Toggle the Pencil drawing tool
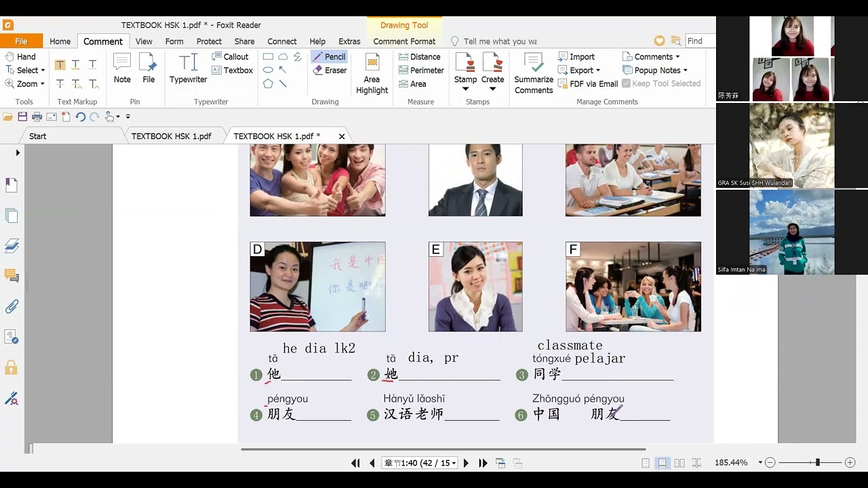 330,56
